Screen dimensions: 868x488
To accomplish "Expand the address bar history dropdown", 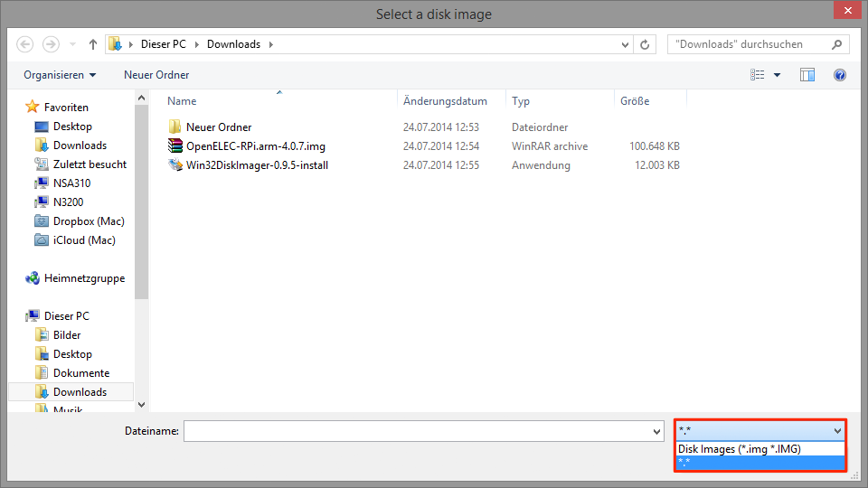I will tap(625, 44).
